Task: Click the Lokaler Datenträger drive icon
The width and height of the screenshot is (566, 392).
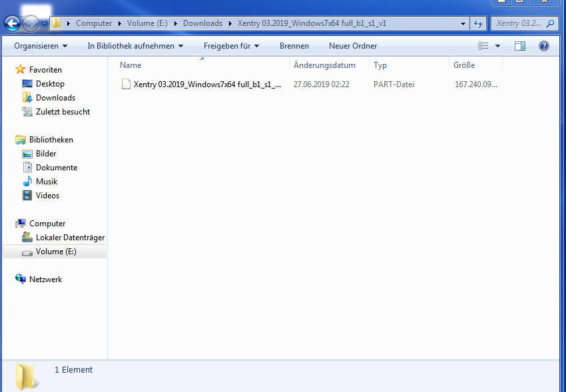Action: [27, 237]
